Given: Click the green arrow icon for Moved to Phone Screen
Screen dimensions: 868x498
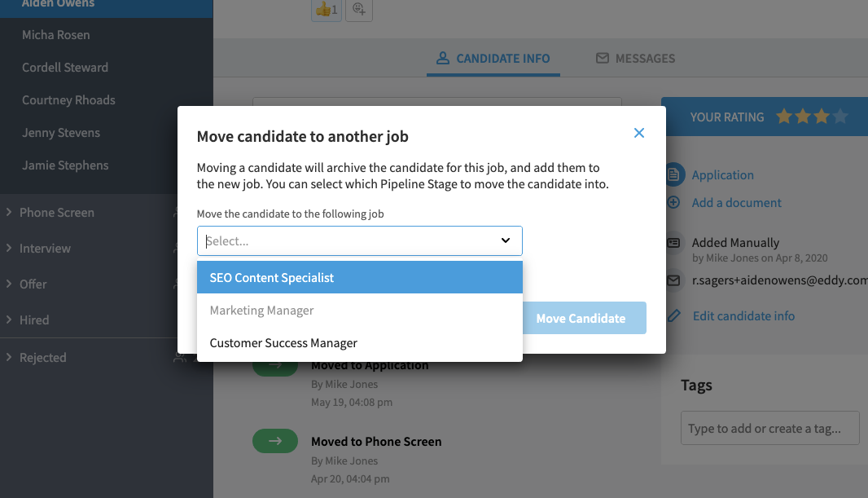Looking at the screenshot, I should click(x=275, y=441).
